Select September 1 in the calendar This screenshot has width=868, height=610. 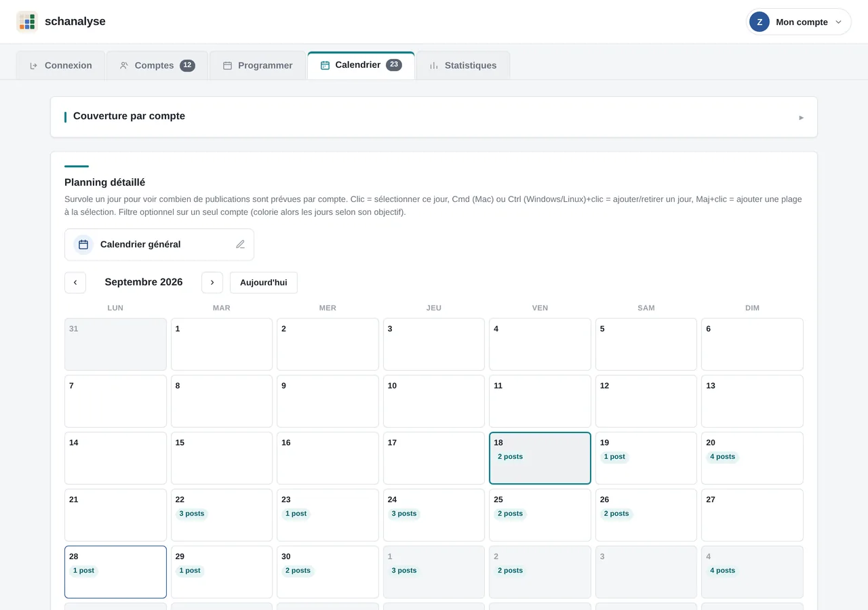point(222,344)
